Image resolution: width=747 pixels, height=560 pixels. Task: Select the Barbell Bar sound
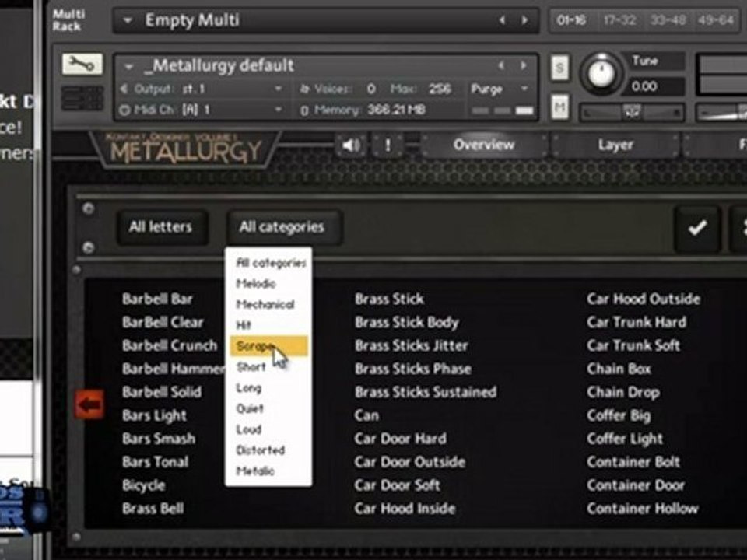157,299
